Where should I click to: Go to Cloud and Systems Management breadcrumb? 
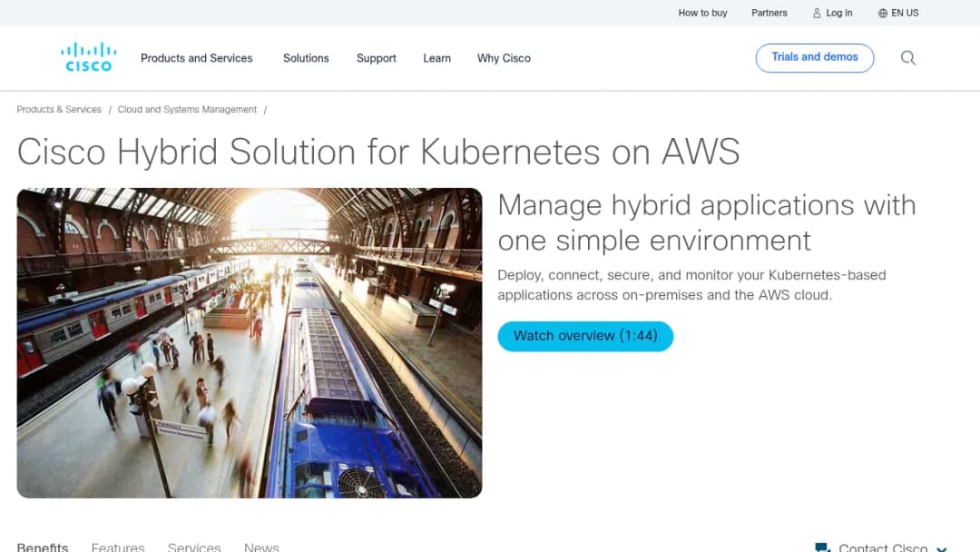(x=187, y=109)
